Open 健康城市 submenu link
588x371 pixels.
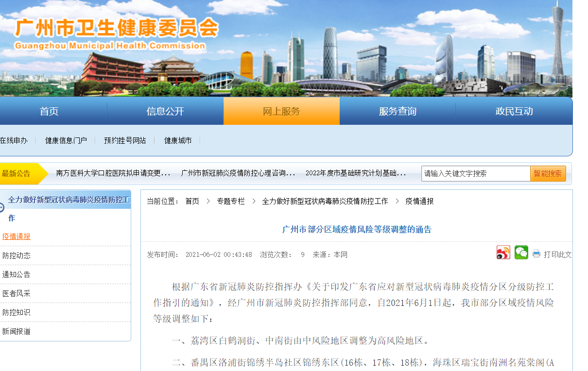coord(178,140)
